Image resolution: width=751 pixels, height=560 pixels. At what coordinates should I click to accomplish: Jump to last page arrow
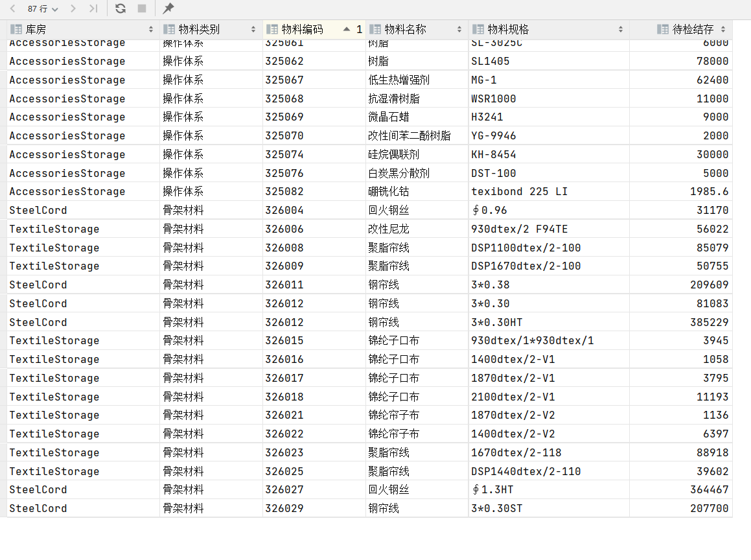pos(93,8)
